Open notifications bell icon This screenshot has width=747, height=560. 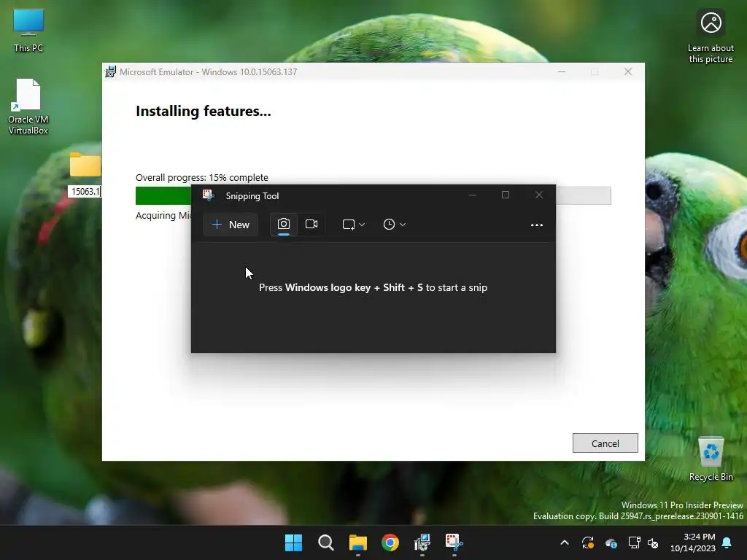pyautogui.click(x=727, y=542)
